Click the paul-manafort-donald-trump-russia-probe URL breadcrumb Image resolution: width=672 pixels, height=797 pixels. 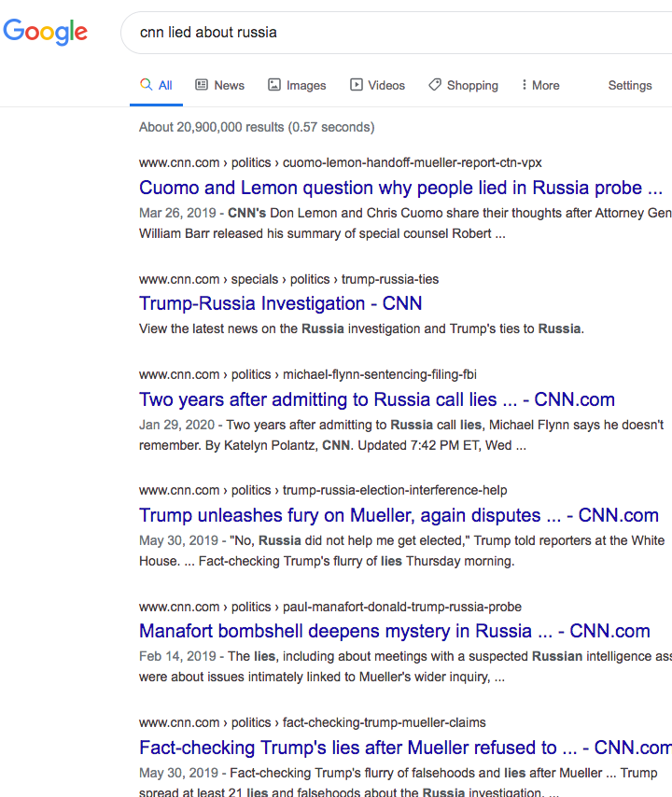click(330, 607)
